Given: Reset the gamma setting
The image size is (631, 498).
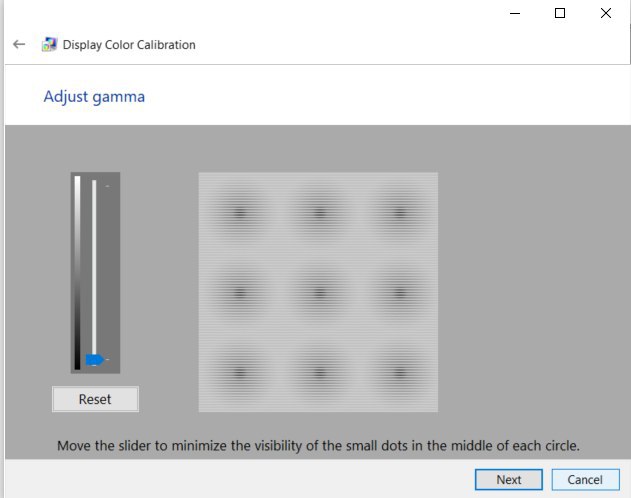Looking at the screenshot, I should (x=95, y=399).
